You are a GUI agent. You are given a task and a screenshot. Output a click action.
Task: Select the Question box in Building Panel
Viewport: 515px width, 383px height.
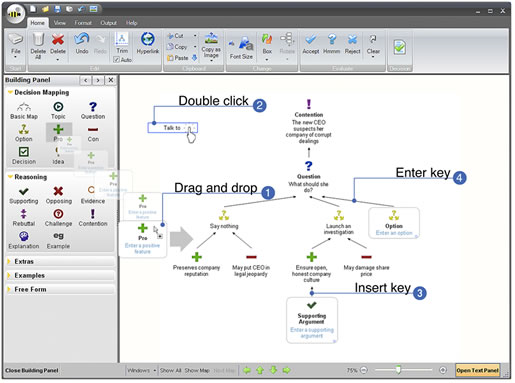93,111
